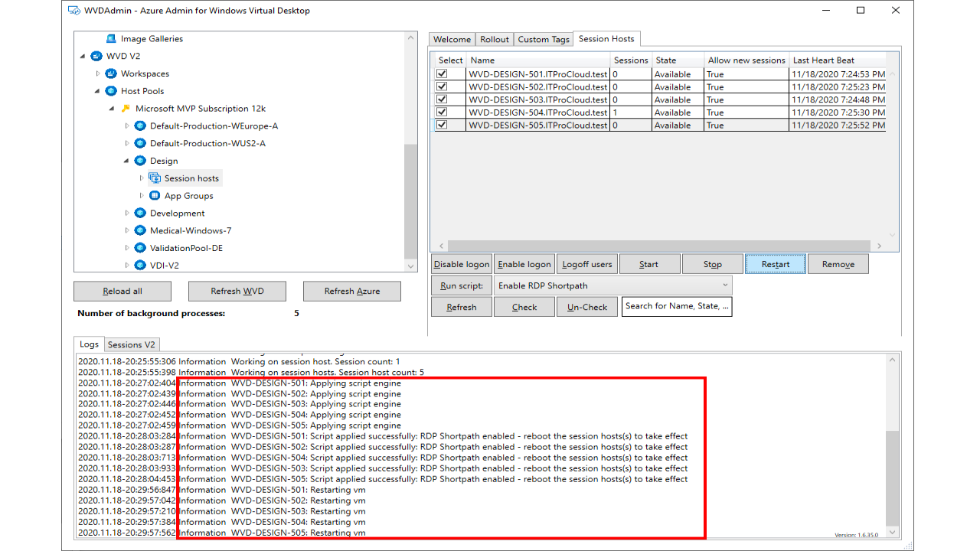The image size is (980, 551).
Task: Select the Medical-Windows-7 tree item
Action: (x=191, y=230)
